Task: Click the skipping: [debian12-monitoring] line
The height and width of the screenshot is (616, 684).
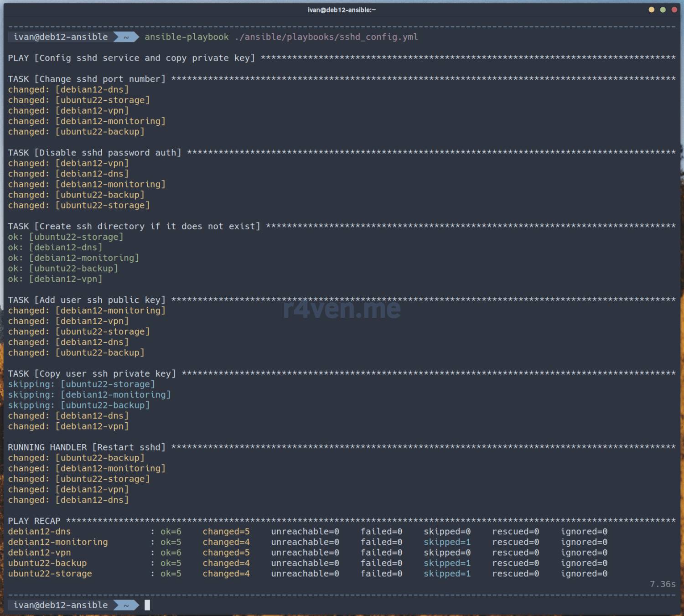Action: click(89, 395)
